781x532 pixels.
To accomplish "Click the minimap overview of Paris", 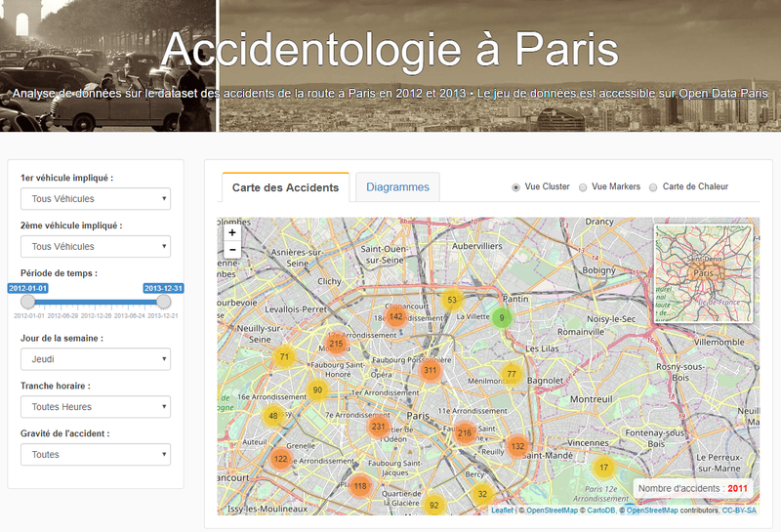I will tap(703, 273).
